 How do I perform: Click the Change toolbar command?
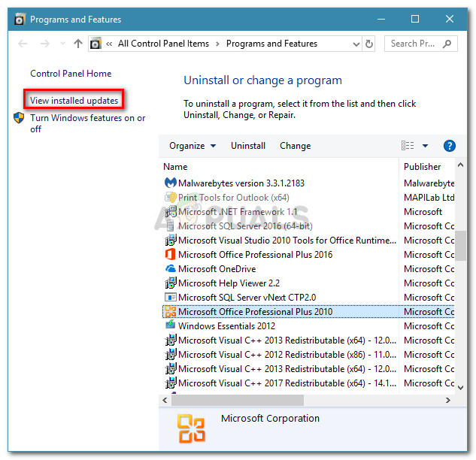tap(295, 146)
